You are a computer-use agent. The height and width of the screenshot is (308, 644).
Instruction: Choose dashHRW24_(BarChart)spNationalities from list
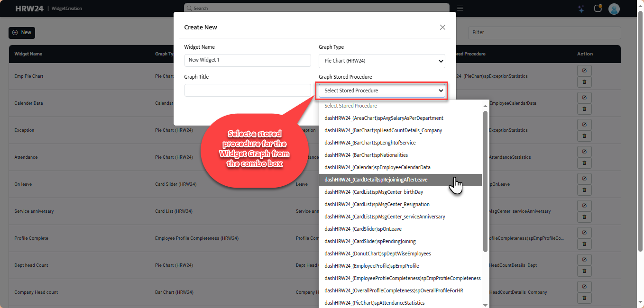[x=366, y=155]
